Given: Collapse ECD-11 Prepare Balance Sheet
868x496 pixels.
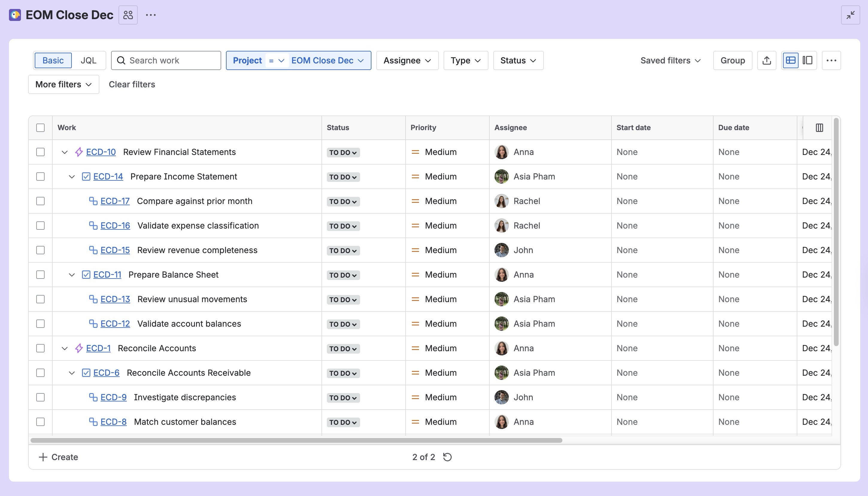Looking at the screenshot, I should coord(71,275).
